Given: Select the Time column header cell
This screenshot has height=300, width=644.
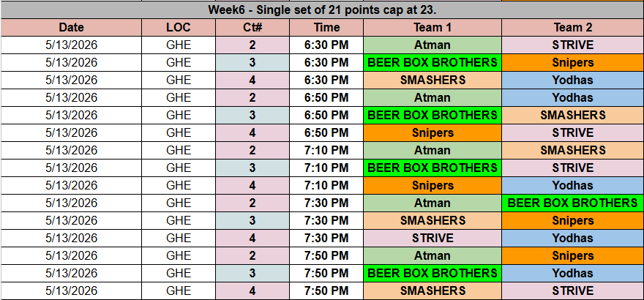Looking at the screenshot, I should point(326,27).
